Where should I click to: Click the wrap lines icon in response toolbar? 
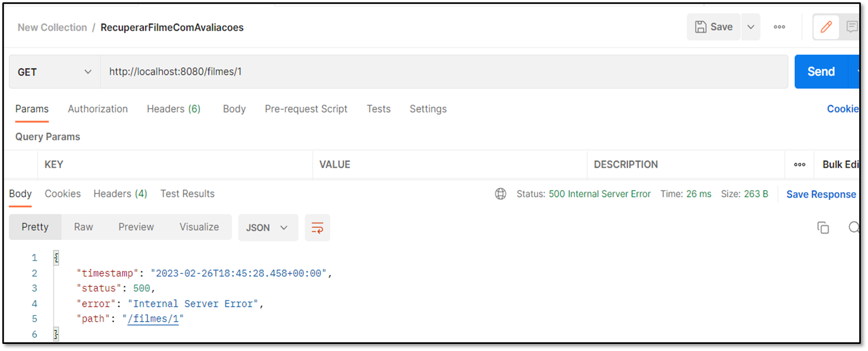317,228
